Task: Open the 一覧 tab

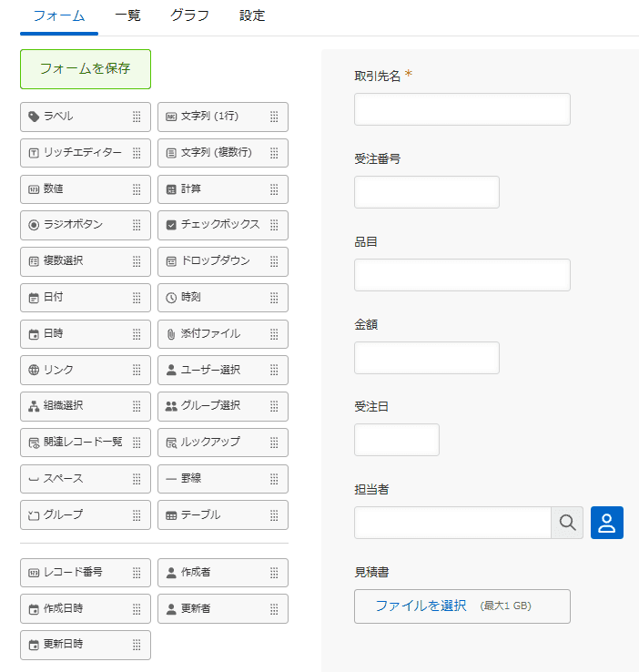Action: 127,16
